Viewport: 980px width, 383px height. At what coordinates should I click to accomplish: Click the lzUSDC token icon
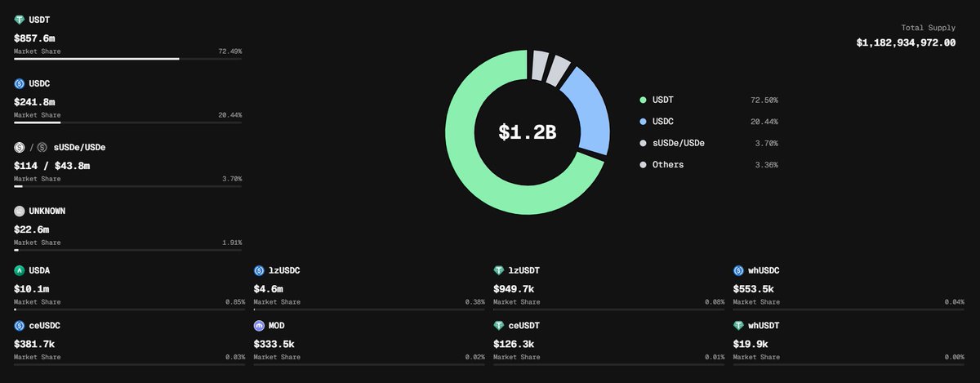pyautogui.click(x=259, y=269)
